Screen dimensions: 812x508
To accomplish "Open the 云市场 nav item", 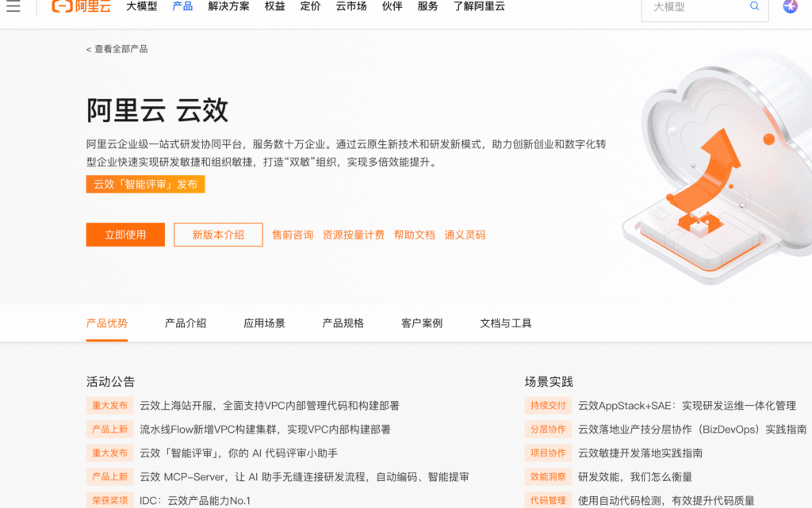I will pos(351,6).
